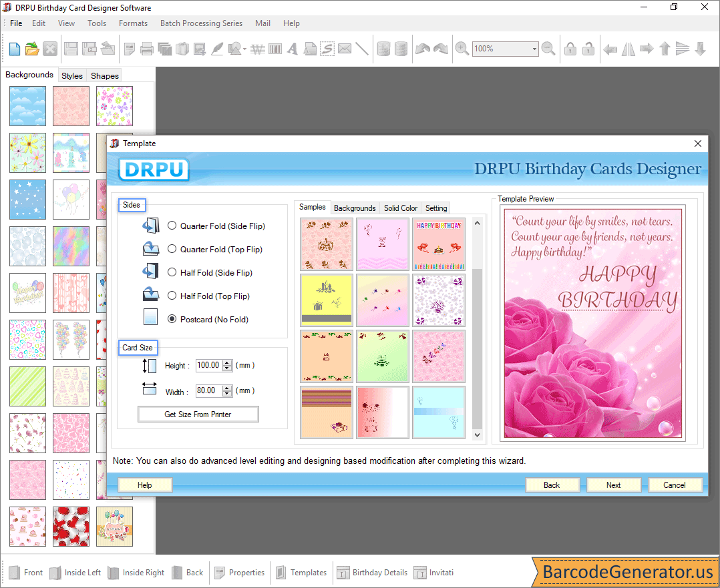Open Birthday Details in bottom bar
The image size is (720, 588).
tap(372, 573)
